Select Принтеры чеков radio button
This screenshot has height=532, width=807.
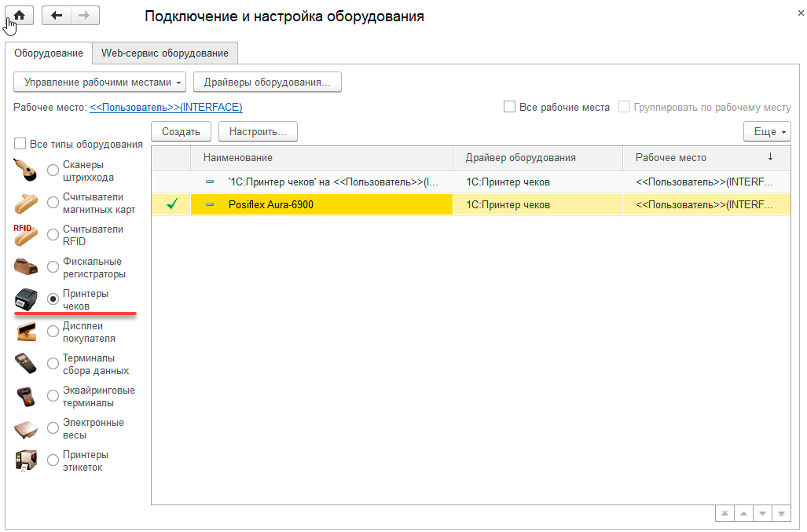pos(53,299)
